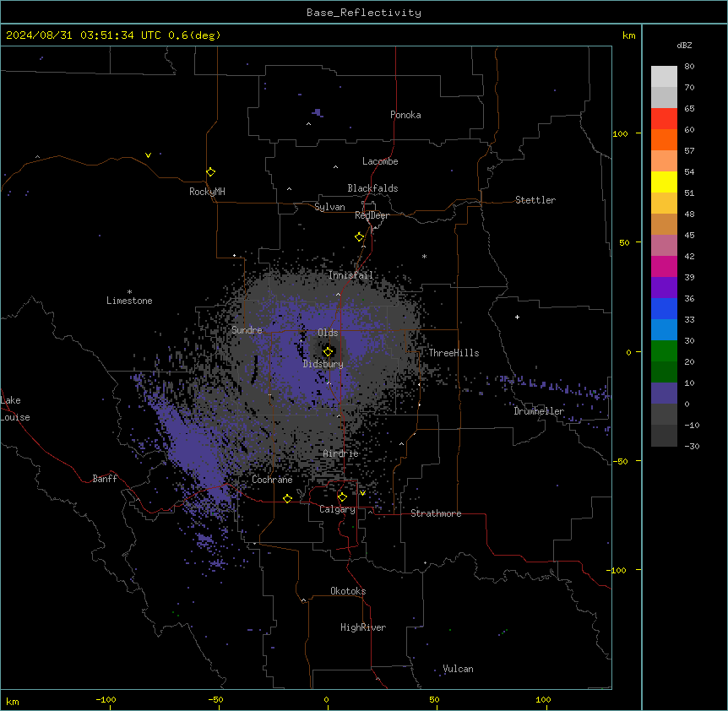Click the ThreeHills city label

[454, 353]
